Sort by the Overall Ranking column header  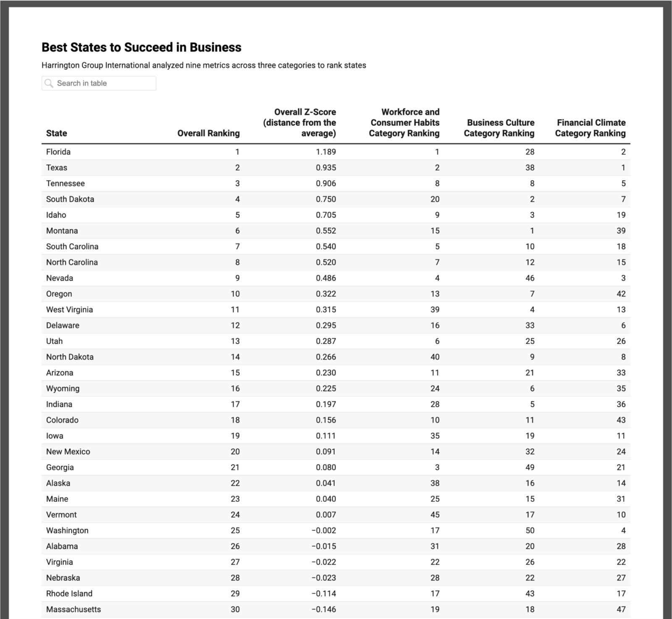208,133
